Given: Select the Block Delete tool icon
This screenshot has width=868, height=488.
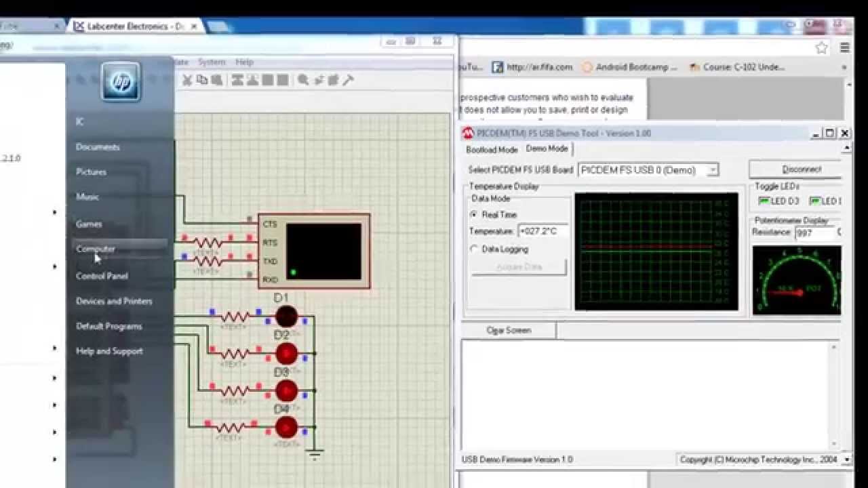Looking at the screenshot, I should pos(283,80).
